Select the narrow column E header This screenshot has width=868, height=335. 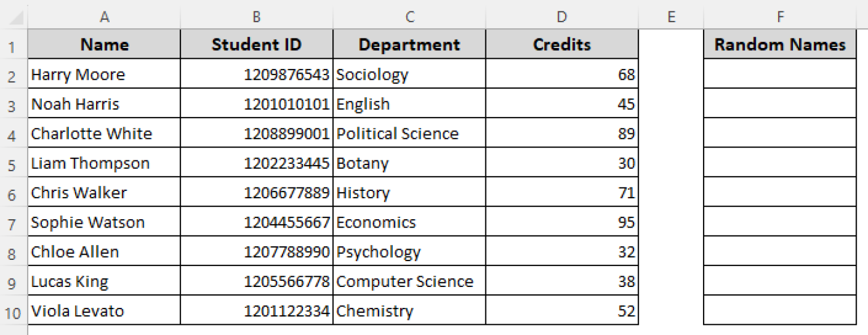coord(671,17)
